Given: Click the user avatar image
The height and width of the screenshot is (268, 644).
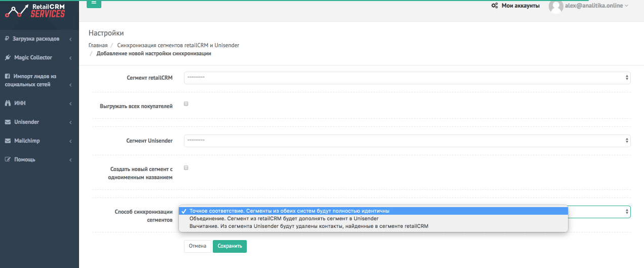Looking at the screenshot, I should 556,6.
